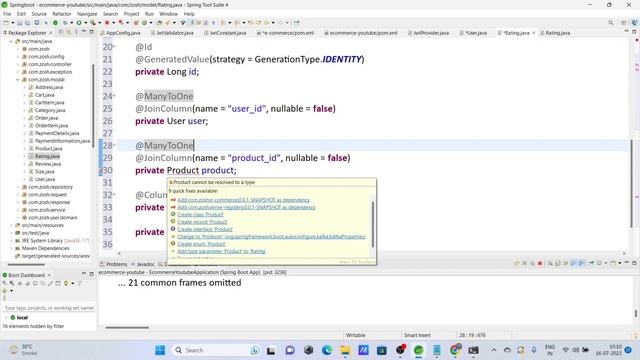640x360 pixels.
Task: Click the Boot Dashboard lightbulb icon
Action: click(x=66, y=283)
